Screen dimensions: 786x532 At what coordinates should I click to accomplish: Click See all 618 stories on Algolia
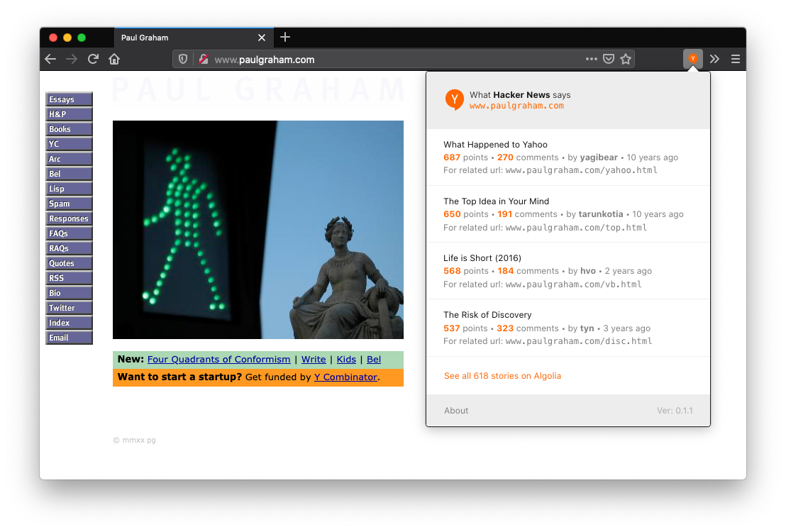pyautogui.click(x=502, y=376)
